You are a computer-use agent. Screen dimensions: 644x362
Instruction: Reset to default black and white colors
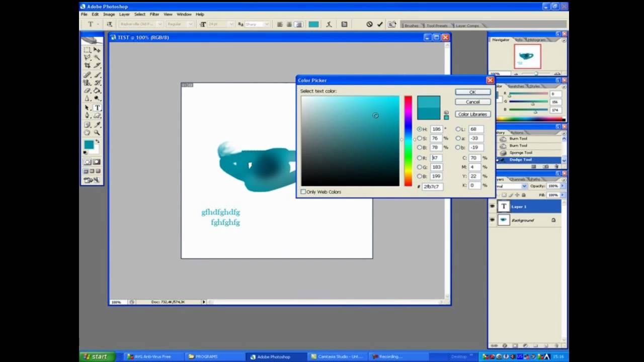click(x=85, y=152)
